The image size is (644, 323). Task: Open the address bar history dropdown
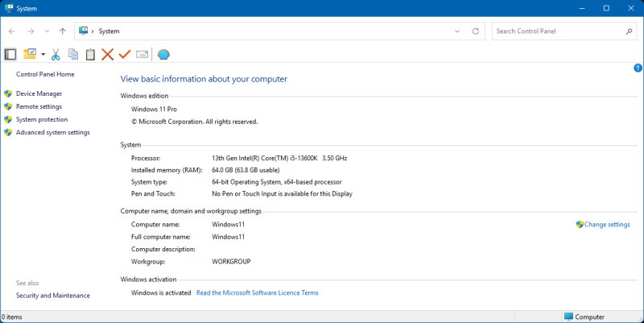tap(457, 31)
